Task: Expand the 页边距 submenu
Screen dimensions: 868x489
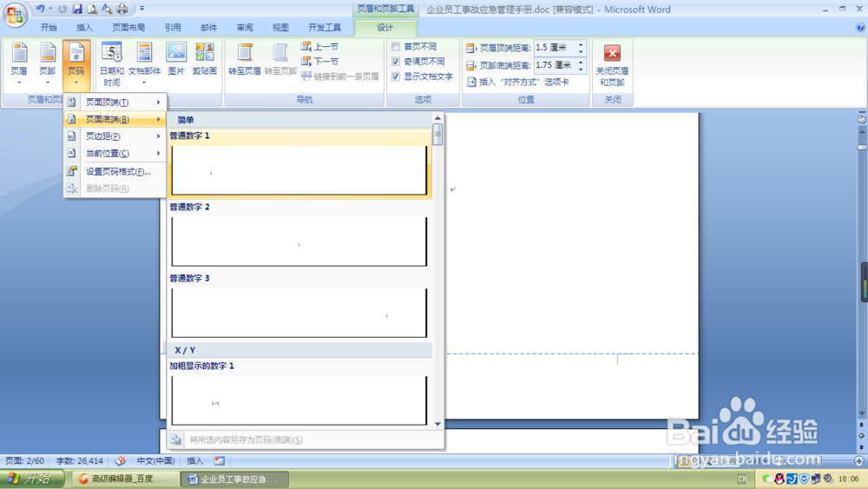Action: pos(115,136)
